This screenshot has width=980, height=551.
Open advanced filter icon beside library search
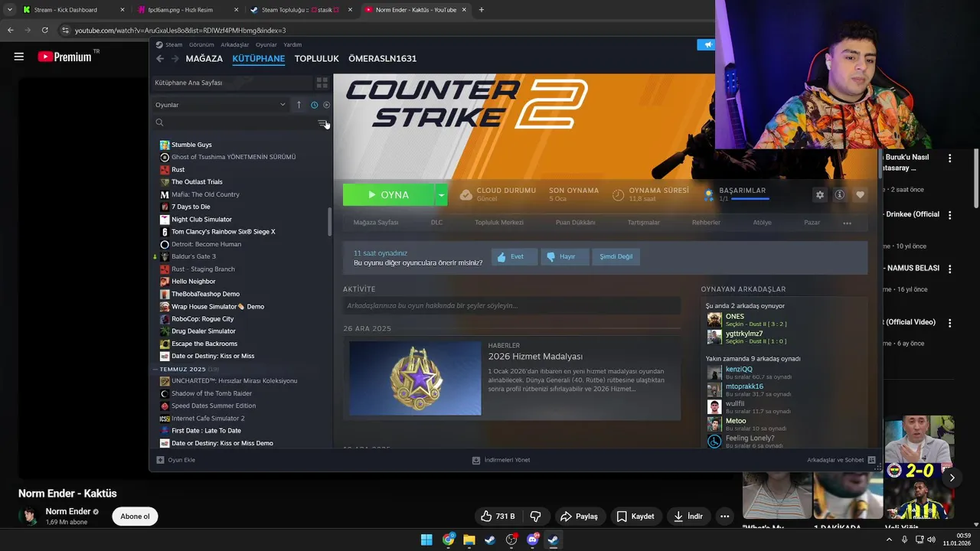click(322, 122)
